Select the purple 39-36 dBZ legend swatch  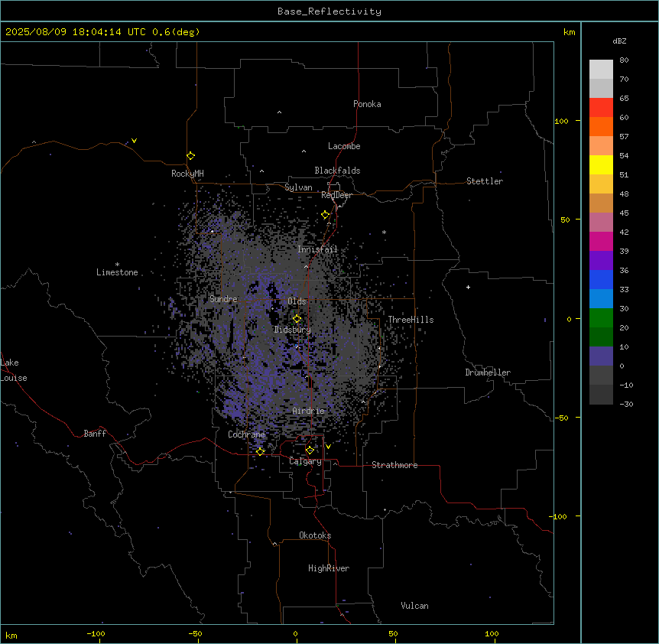[601, 261]
